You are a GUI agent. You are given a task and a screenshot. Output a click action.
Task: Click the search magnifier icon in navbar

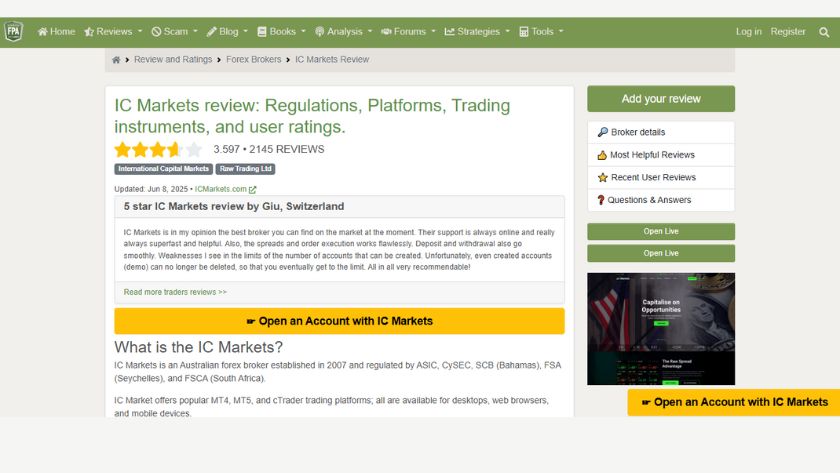824,32
